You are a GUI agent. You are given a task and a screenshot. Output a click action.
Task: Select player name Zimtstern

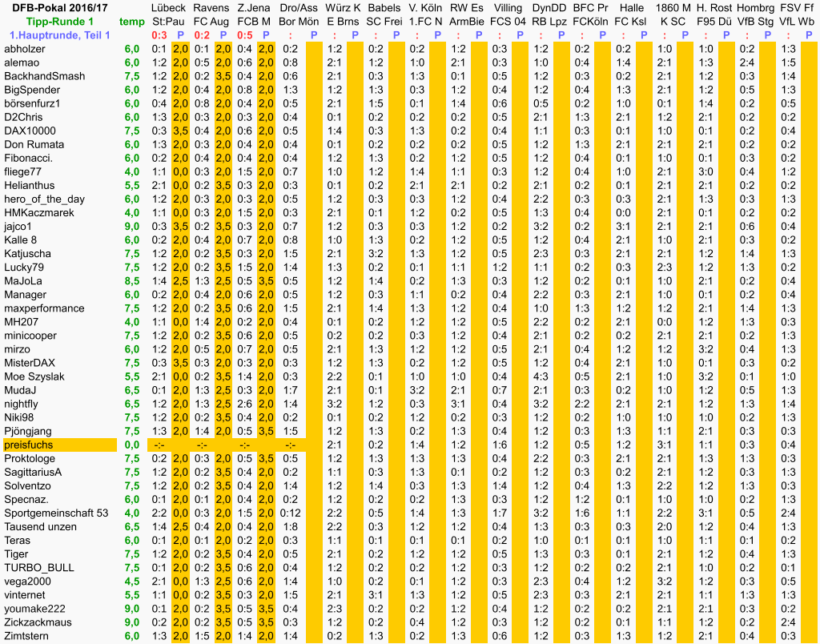[26, 636]
